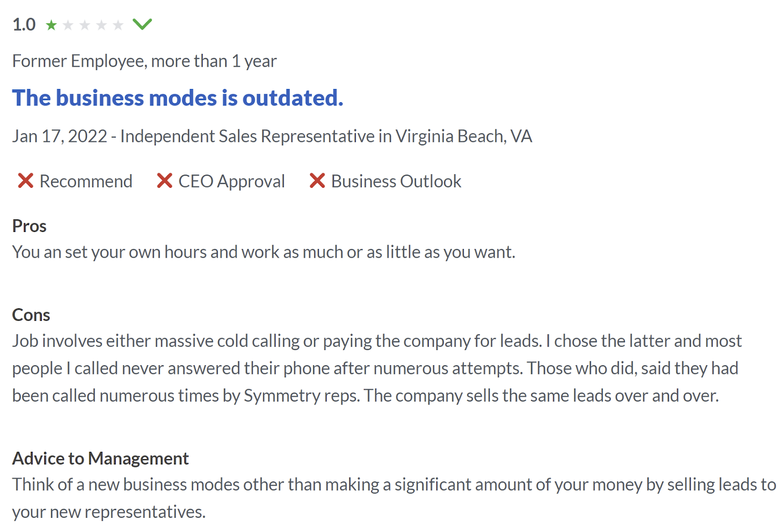Click the red X beside Business Outlook
Screen dimensions: 778x532
[317, 181]
